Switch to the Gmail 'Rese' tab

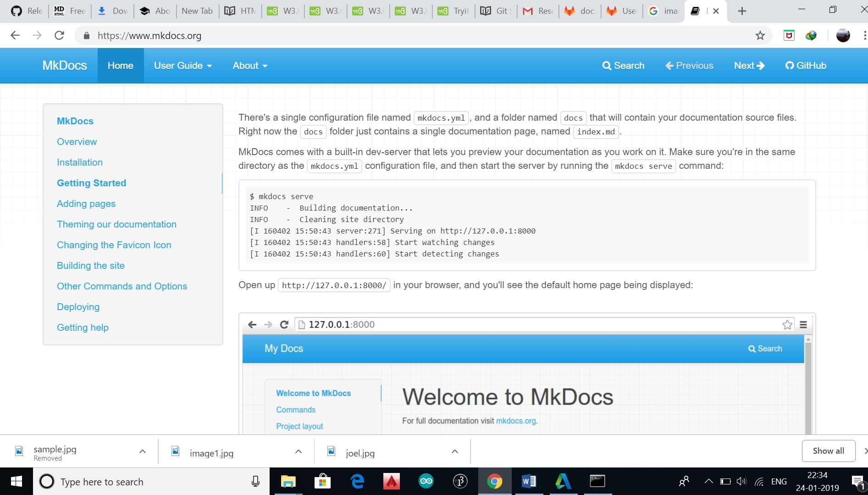[538, 11]
